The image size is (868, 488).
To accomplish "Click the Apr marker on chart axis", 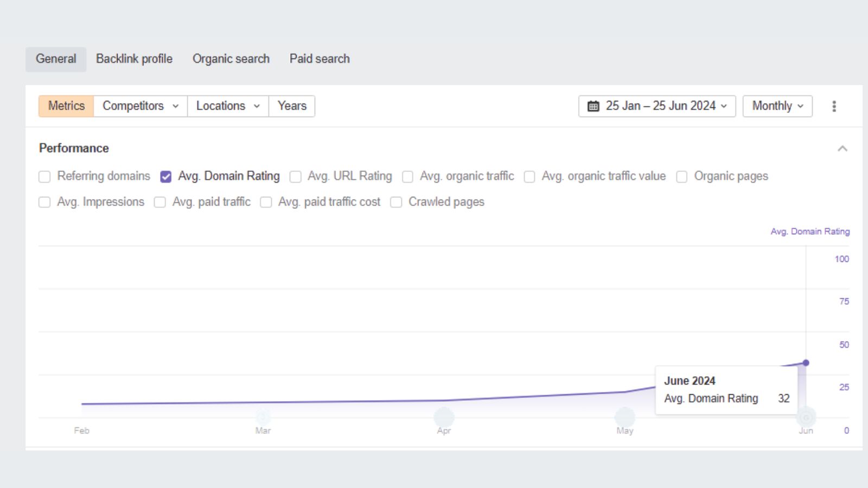I will pos(444,418).
